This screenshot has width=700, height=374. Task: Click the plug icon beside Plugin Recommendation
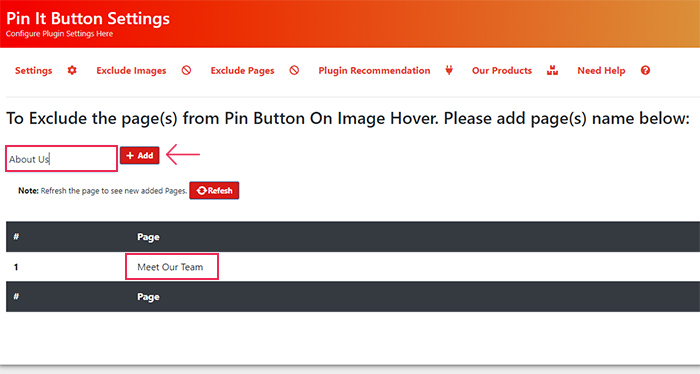click(449, 70)
